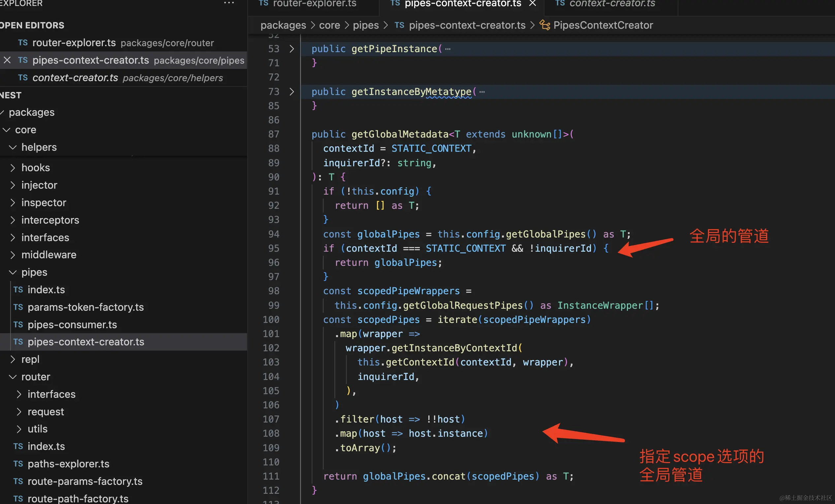The image size is (835, 504).
Task: Click PipesContextCreator class breadcrumb
Action: point(603,25)
